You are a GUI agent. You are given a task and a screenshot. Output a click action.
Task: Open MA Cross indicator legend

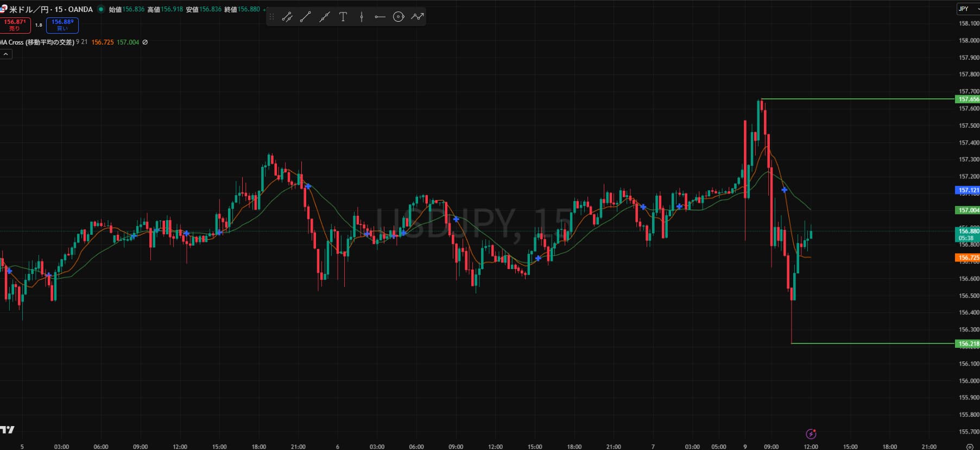click(x=38, y=42)
